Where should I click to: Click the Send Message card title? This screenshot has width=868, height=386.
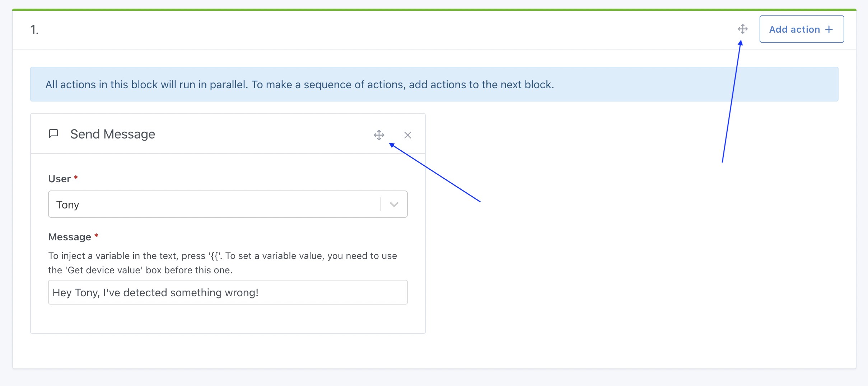113,134
